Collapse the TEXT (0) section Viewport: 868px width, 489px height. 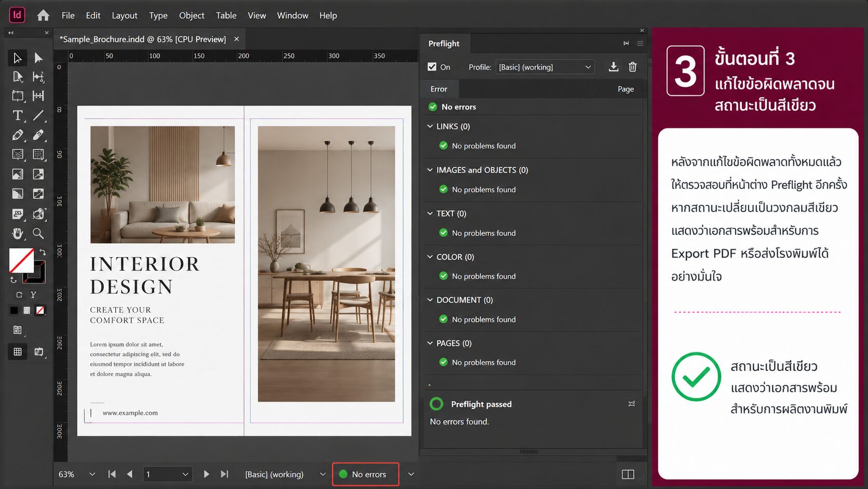click(x=430, y=213)
